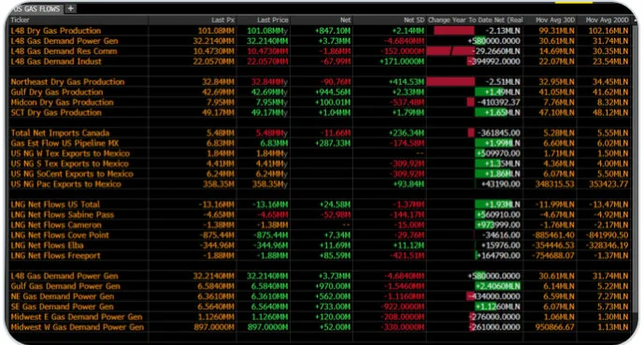Sort by the Ticker column header
The height and width of the screenshot is (345, 644).
(21, 20)
